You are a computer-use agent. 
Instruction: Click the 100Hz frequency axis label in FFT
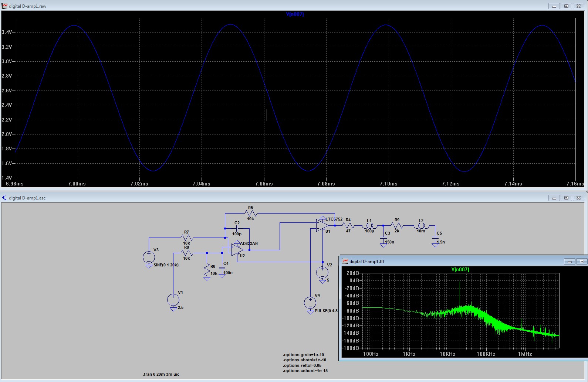(x=371, y=354)
